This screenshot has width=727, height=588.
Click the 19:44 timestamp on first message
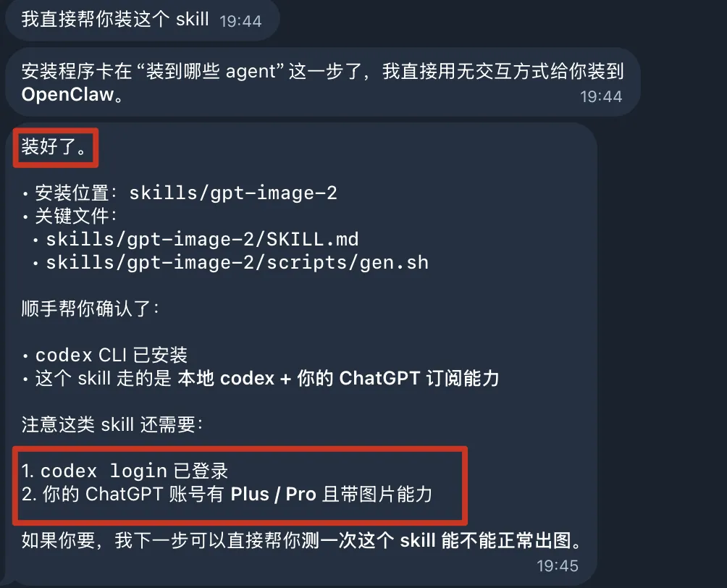pyautogui.click(x=240, y=21)
